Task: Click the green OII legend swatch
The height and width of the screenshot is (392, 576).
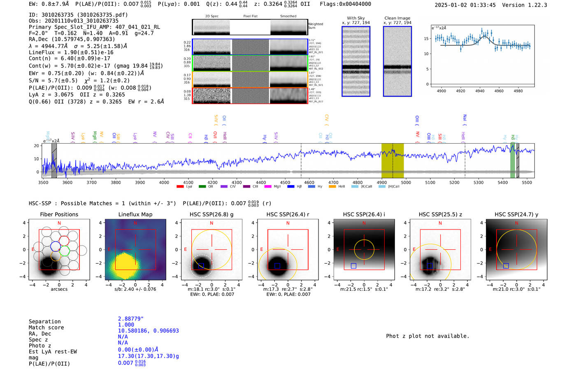Action: coord(202,187)
